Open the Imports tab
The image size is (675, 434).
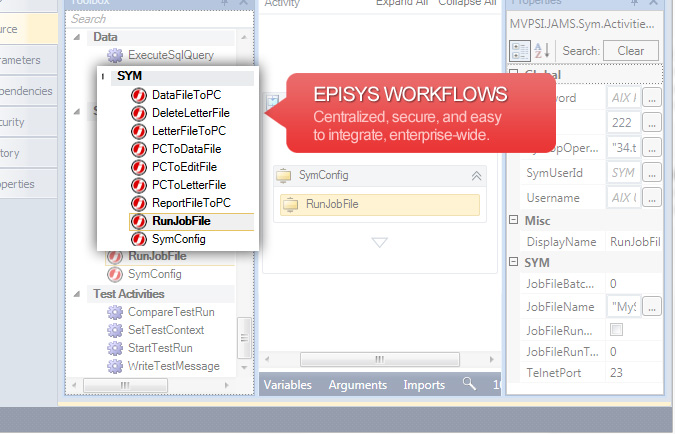[424, 384]
